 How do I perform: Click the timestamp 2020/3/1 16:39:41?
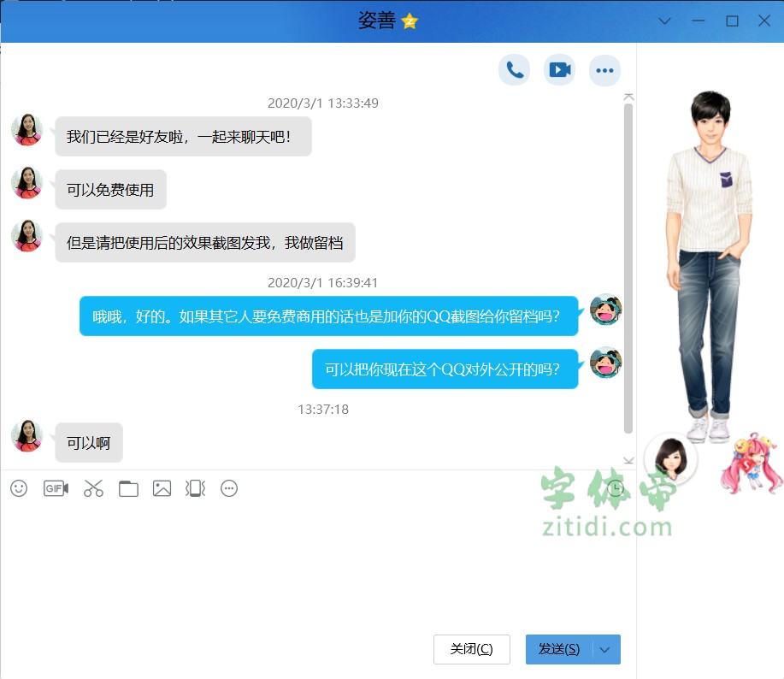coord(323,282)
